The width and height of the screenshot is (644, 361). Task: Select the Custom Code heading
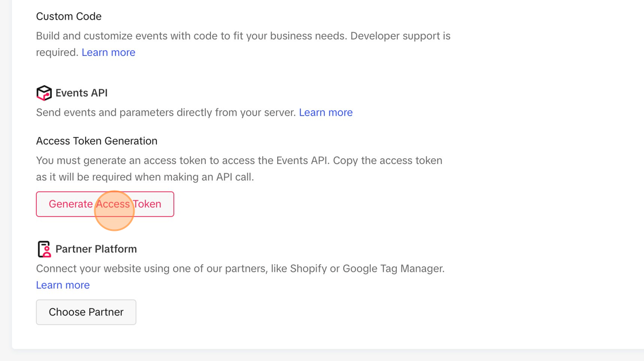[x=68, y=17]
